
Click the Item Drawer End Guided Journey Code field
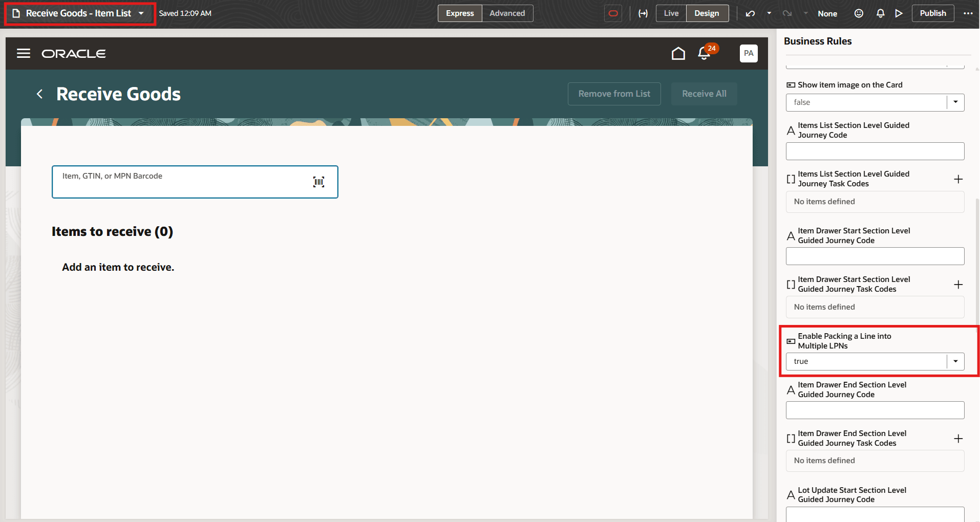point(875,410)
